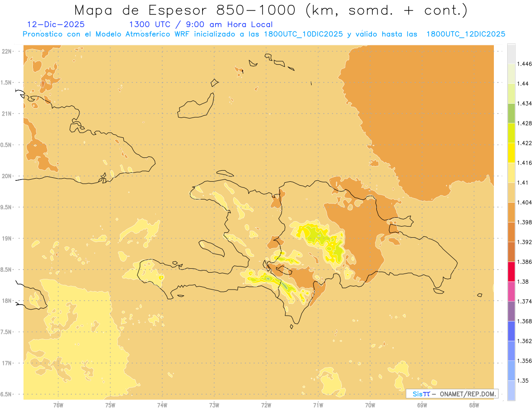Click the '1.5N' latitude label
This screenshot has width=532, height=411.
tap(7, 82)
